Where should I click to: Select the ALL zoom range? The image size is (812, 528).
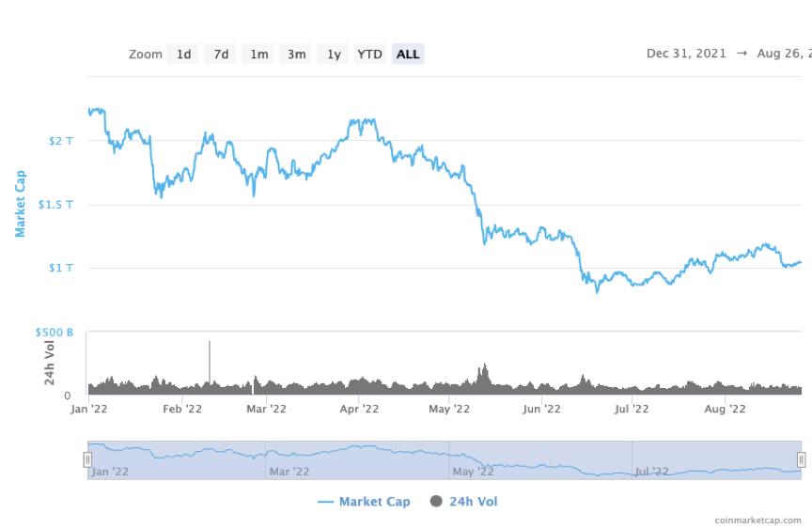408,54
